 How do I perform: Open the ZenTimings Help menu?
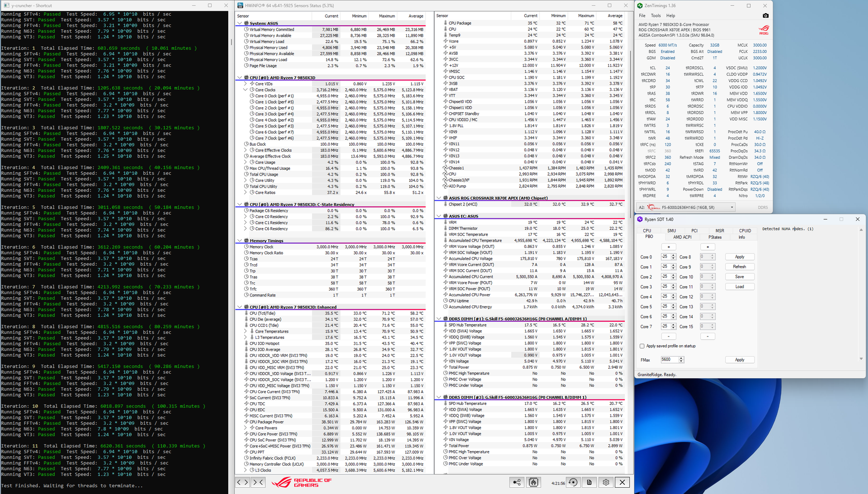coord(670,15)
